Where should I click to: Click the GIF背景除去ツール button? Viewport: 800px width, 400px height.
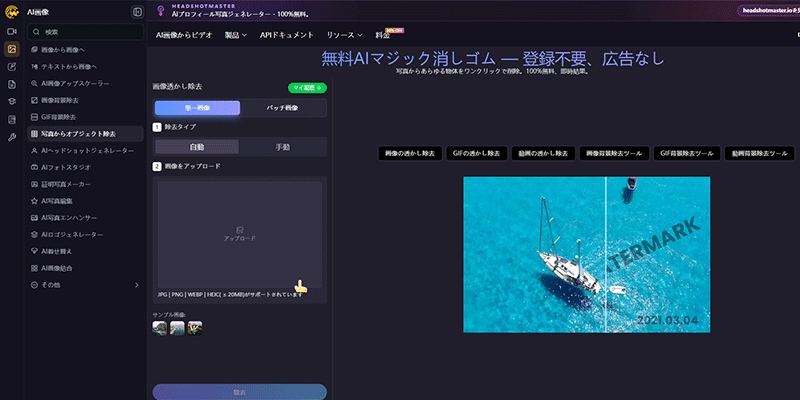pyautogui.click(x=687, y=153)
